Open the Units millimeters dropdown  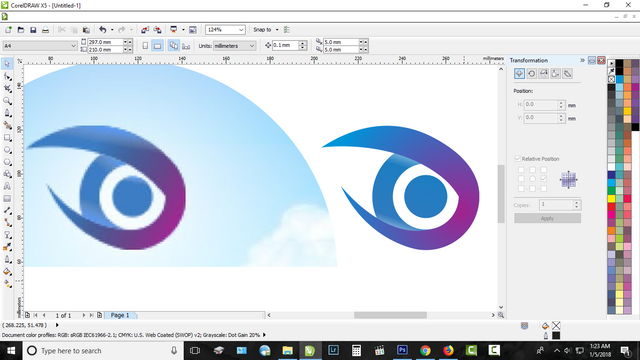pyautogui.click(x=252, y=46)
